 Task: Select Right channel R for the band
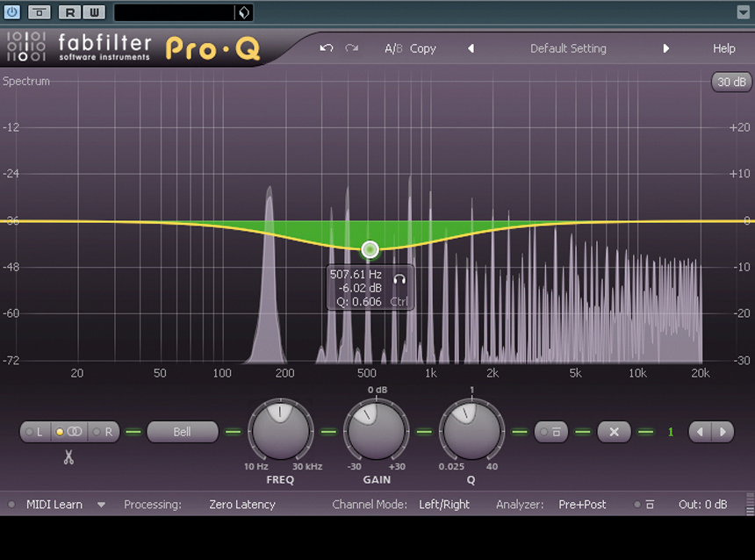pos(104,432)
